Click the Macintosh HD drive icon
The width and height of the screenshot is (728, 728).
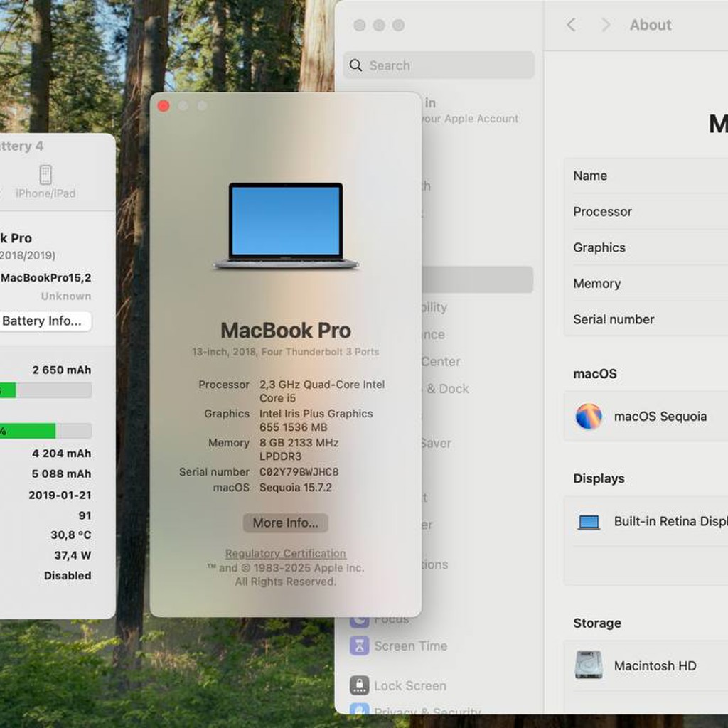pos(589,665)
